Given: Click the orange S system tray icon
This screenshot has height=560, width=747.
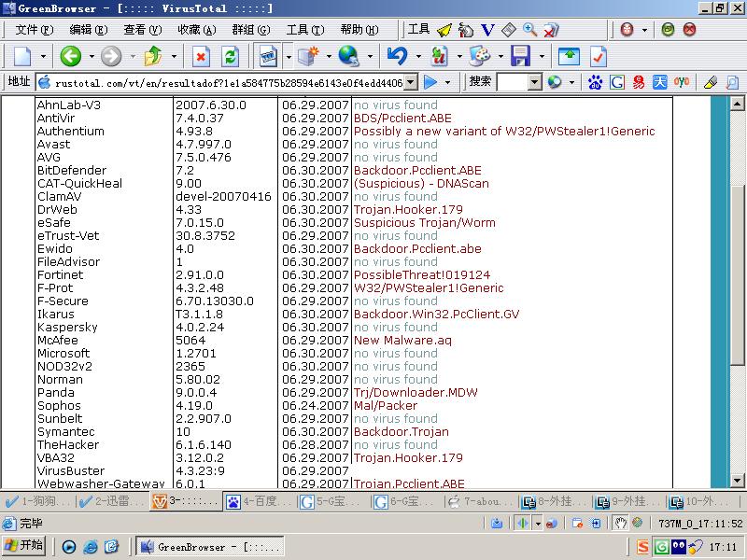Looking at the screenshot, I should [642, 547].
